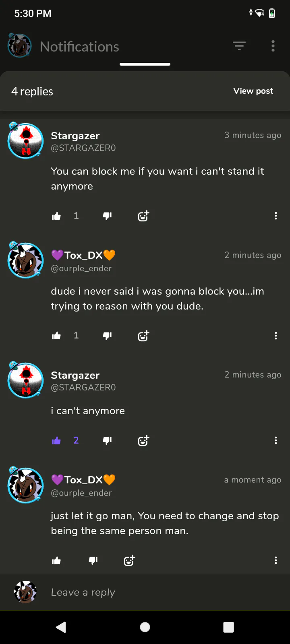Add reaction to Stargazer's first reply
This screenshot has width=290, height=644.
tap(143, 216)
